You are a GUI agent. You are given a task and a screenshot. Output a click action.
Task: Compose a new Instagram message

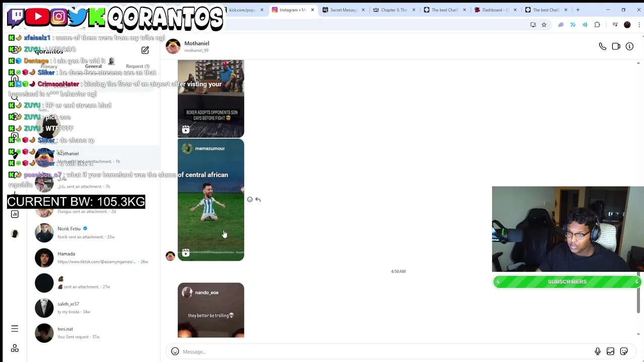click(145, 50)
